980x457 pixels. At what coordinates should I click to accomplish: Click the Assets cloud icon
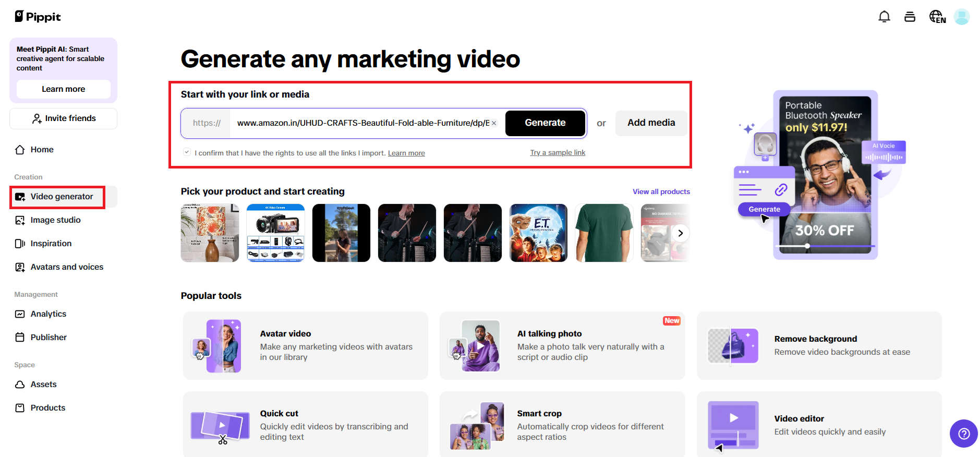tap(20, 384)
